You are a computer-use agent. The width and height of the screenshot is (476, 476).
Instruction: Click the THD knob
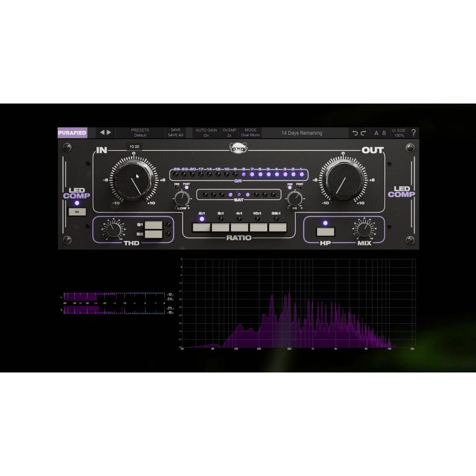coord(113,229)
